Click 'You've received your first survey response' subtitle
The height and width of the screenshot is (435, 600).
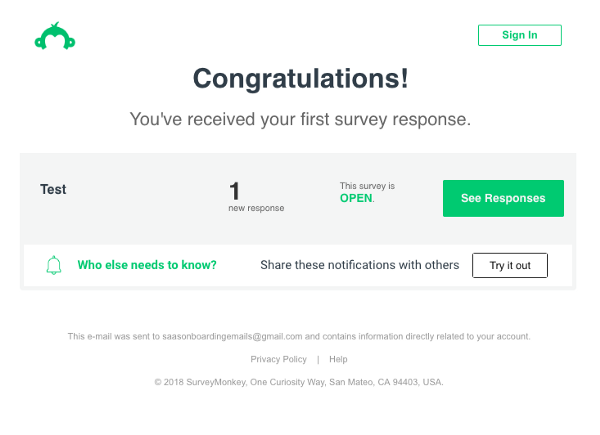[x=300, y=119]
